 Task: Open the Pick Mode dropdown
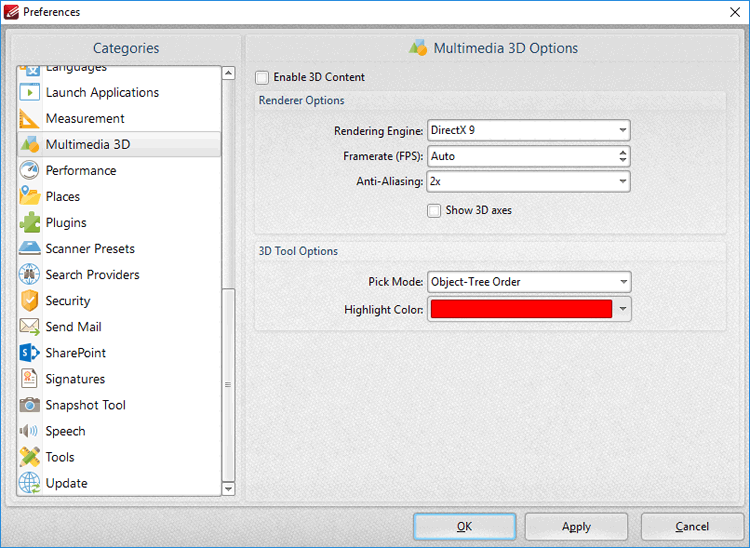(x=529, y=282)
